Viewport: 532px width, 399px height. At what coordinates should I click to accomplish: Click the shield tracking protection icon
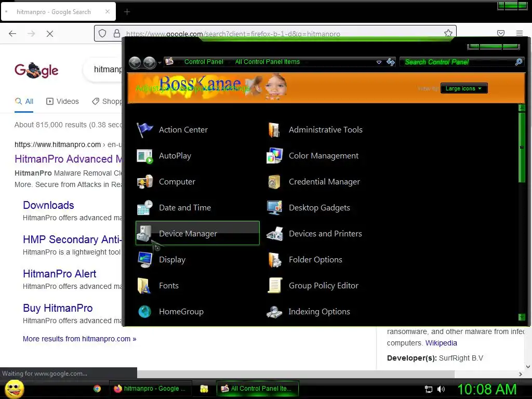tap(102, 33)
